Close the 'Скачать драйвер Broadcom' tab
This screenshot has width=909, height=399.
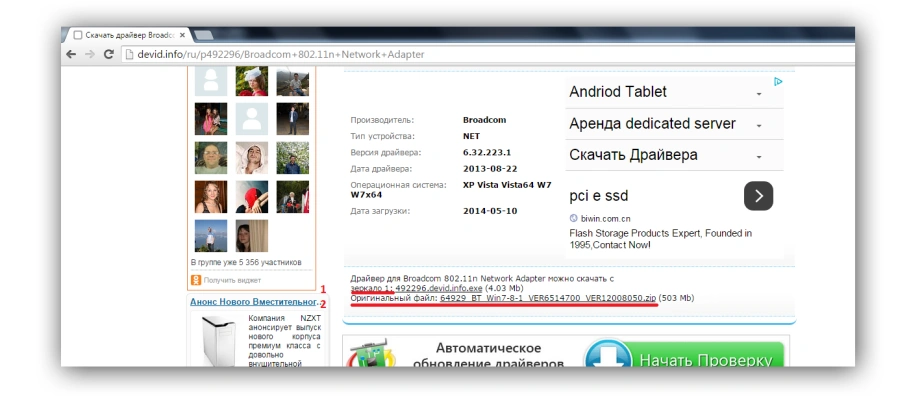(x=183, y=35)
